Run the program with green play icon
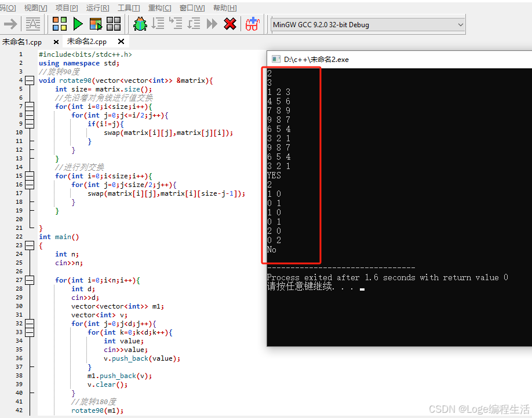The image size is (532, 418). 78,24
